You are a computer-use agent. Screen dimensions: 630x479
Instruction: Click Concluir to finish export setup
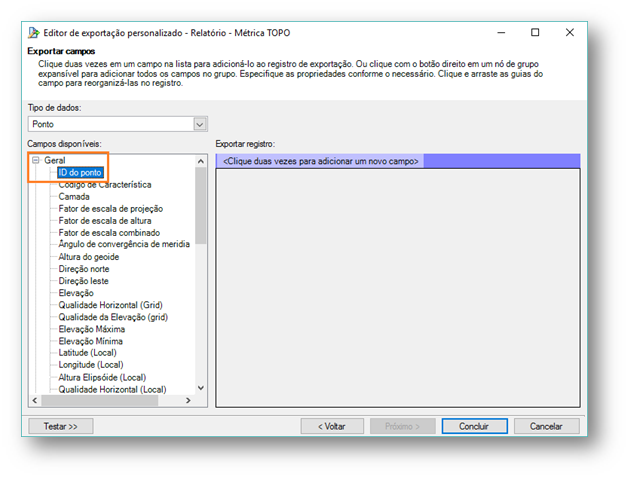click(473, 426)
